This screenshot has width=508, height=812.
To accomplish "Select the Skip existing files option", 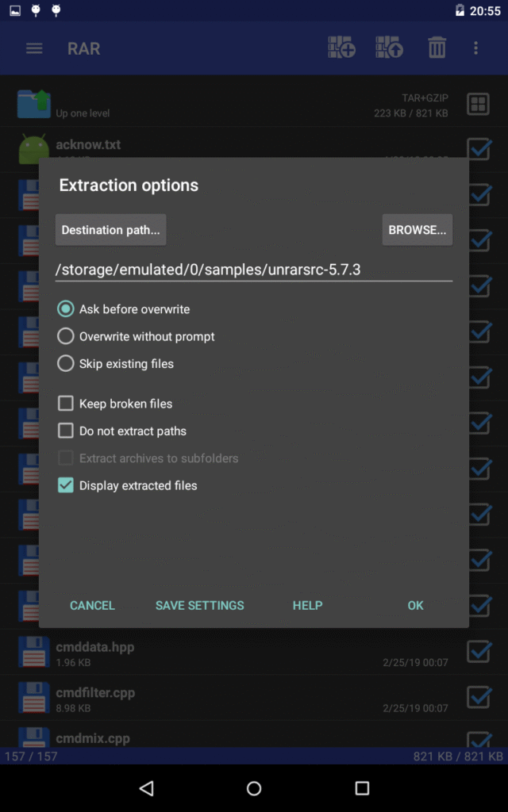I will (66, 363).
